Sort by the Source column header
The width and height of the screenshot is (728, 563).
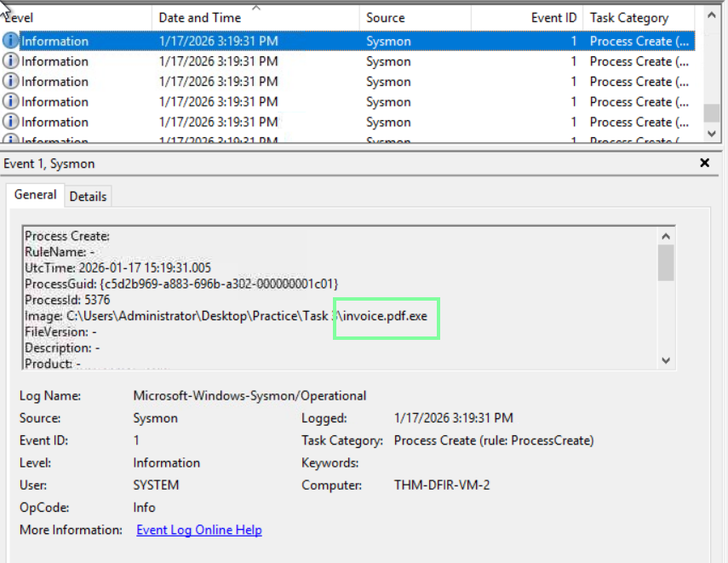click(385, 18)
